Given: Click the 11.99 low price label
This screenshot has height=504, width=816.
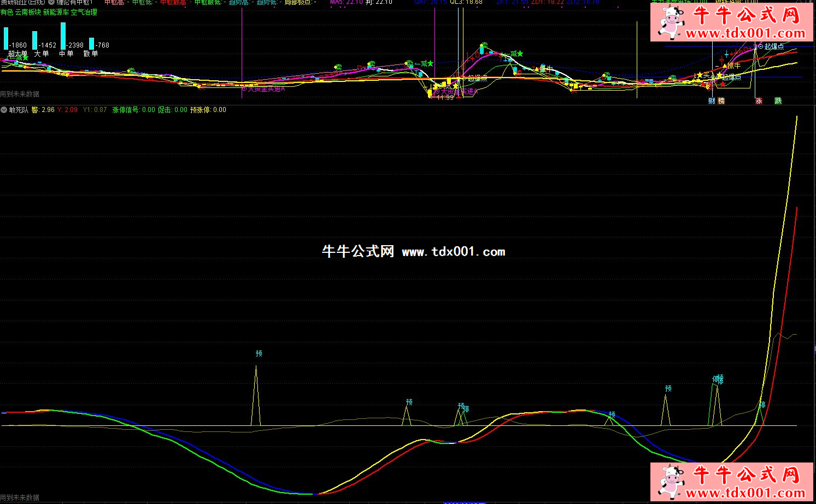Looking at the screenshot, I should [x=445, y=98].
